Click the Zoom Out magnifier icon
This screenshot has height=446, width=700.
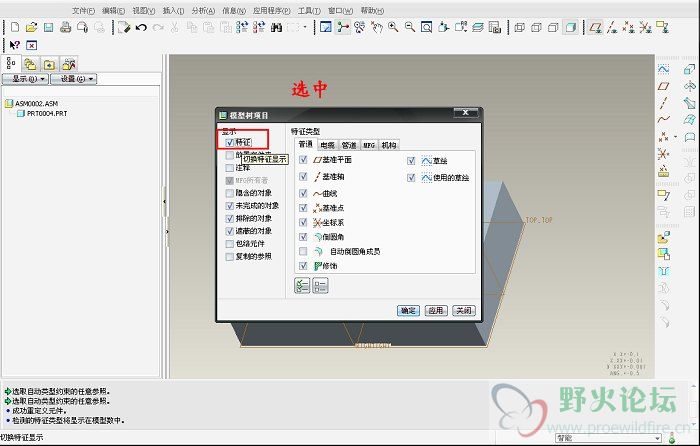point(410,28)
